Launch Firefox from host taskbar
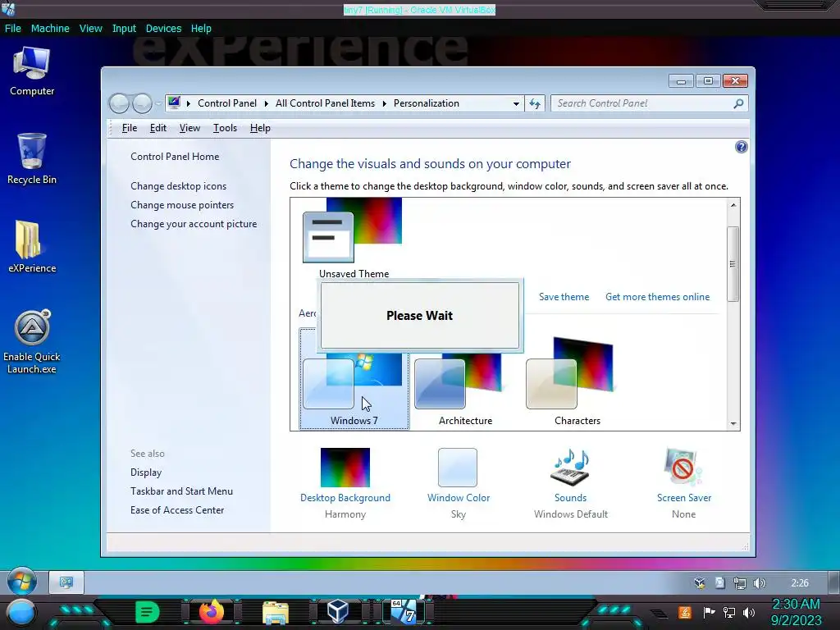 pos(211,612)
